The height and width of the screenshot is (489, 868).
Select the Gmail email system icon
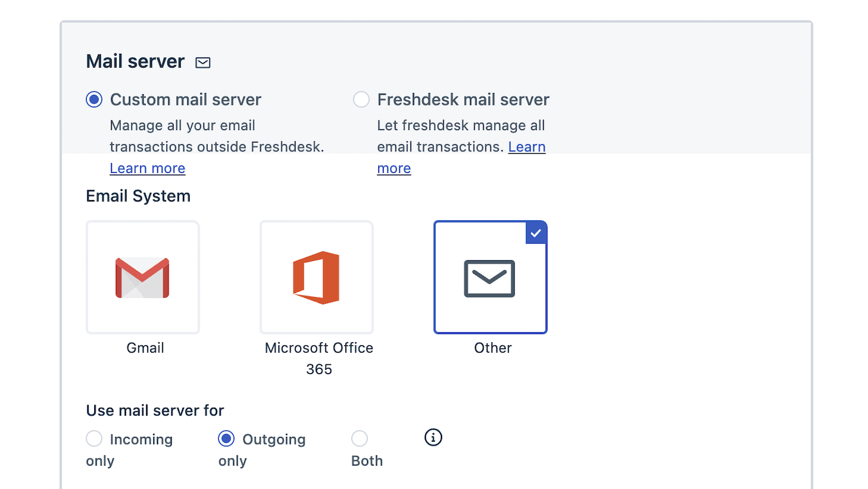tap(143, 277)
